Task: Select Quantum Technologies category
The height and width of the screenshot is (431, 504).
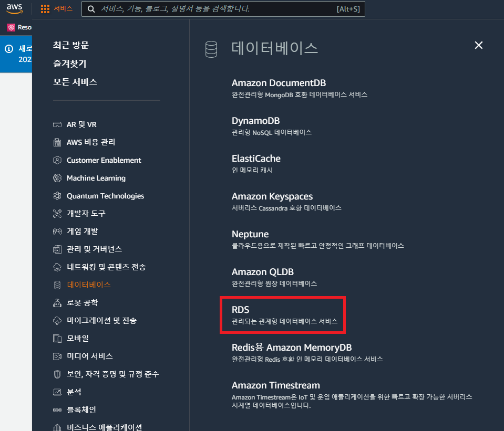Action: pos(106,196)
